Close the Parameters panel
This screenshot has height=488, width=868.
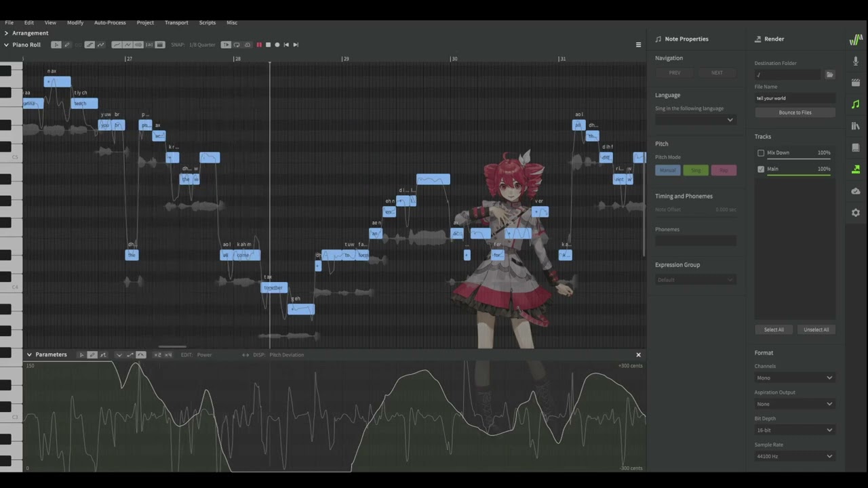(x=638, y=354)
